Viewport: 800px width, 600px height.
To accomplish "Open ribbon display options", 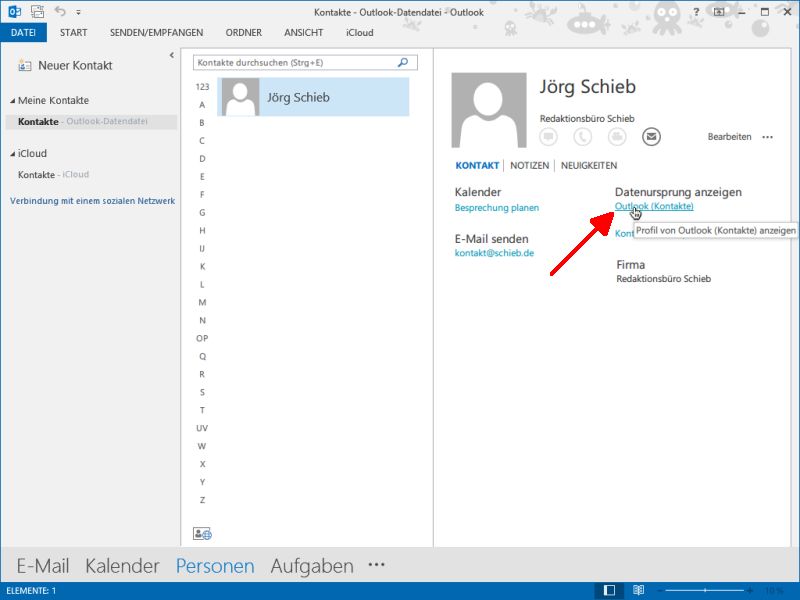I will point(719,12).
